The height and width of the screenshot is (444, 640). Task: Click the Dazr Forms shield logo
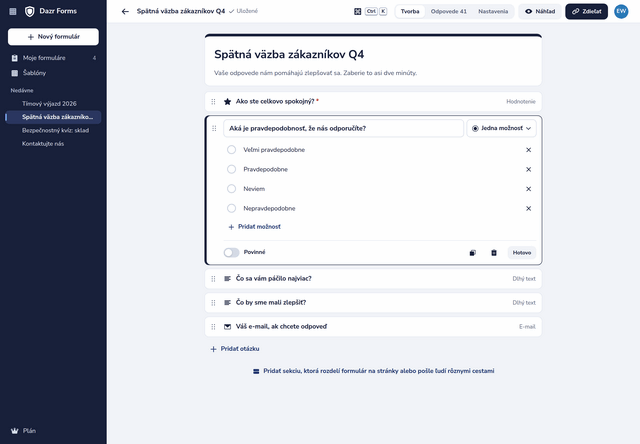(30, 11)
